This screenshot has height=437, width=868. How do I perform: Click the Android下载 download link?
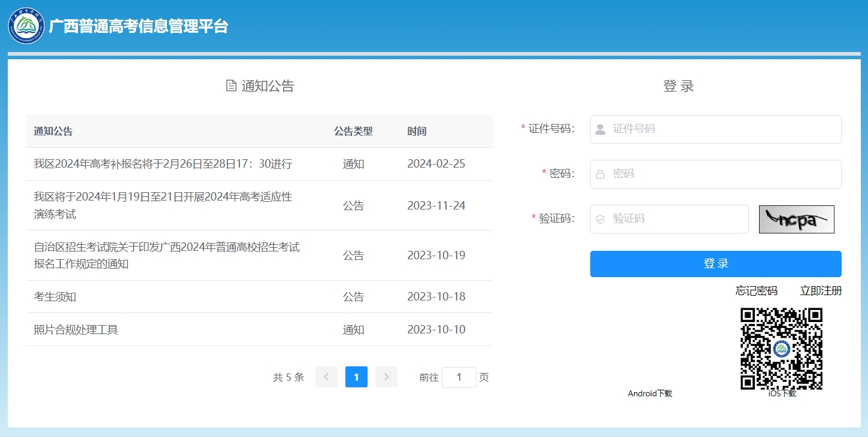[650, 393]
